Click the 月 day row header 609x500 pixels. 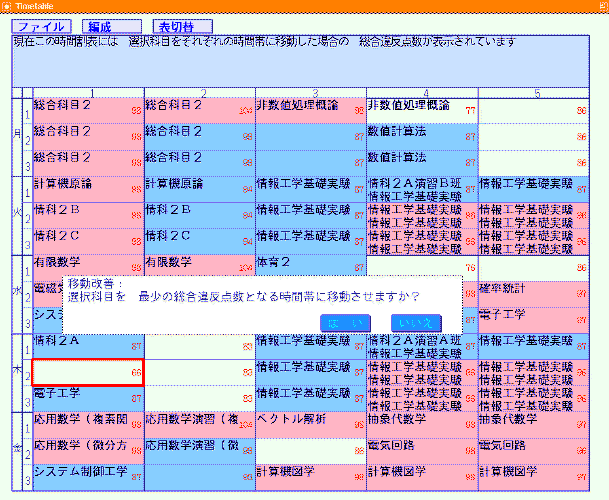tap(17, 131)
